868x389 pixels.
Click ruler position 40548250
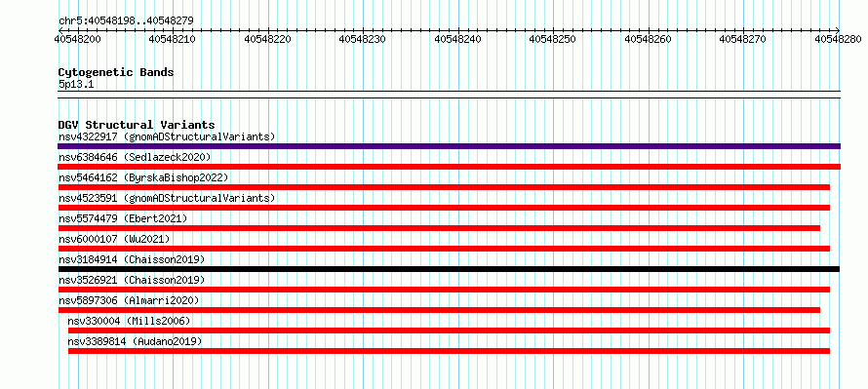click(x=553, y=39)
